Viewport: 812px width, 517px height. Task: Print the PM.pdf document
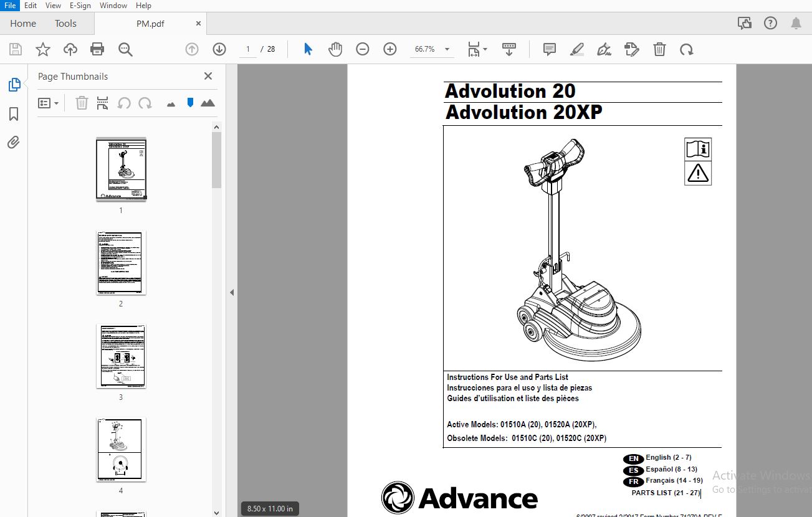click(x=97, y=49)
